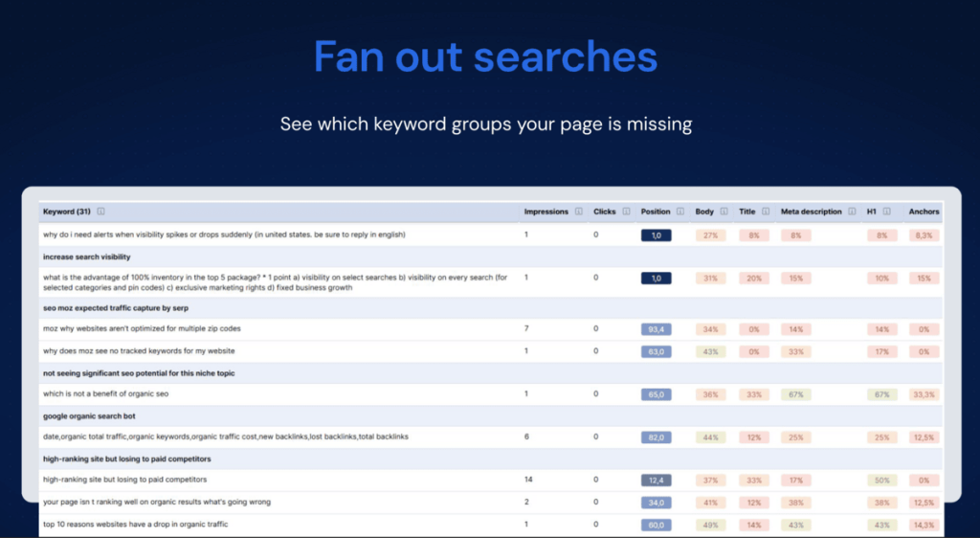This screenshot has width=980, height=538.
Task: Click the info icon next to Clicks
Action: click(x=625, y=212)
